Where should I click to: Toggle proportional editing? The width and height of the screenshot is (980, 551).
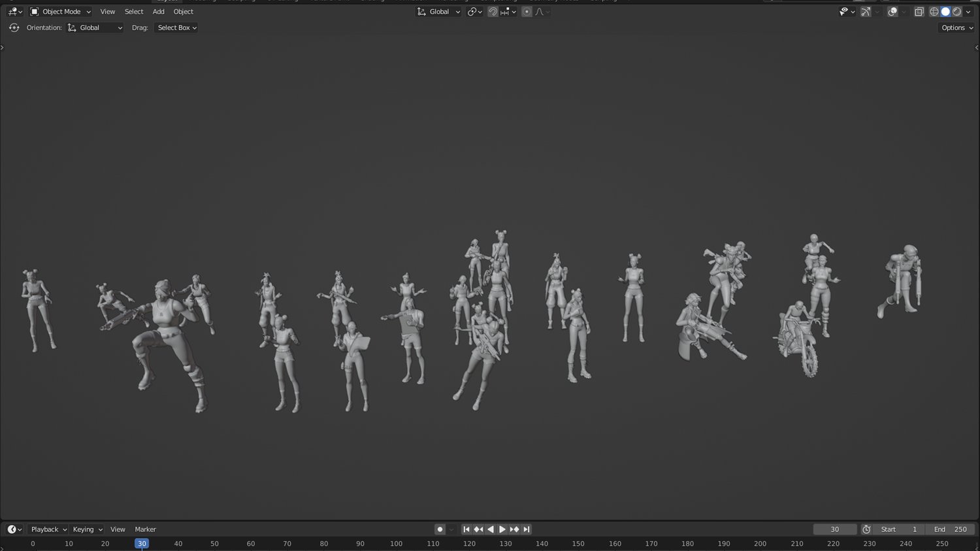click(x=527, y=12)
